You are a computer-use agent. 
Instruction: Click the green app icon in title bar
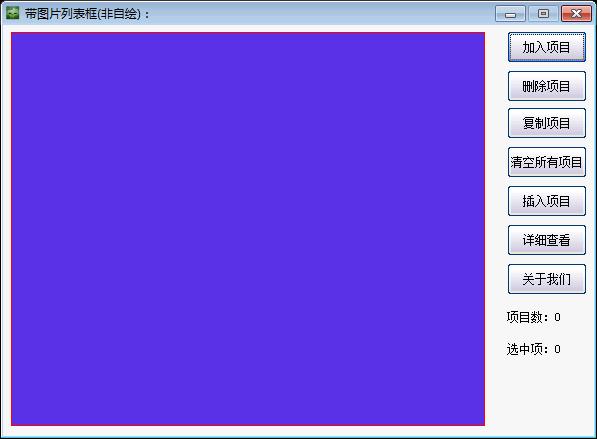pos(13,13)
